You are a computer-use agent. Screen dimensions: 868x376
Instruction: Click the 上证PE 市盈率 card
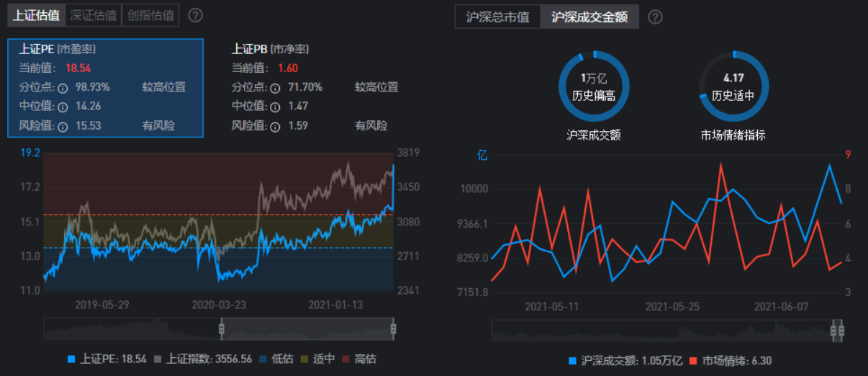(105, 88)
